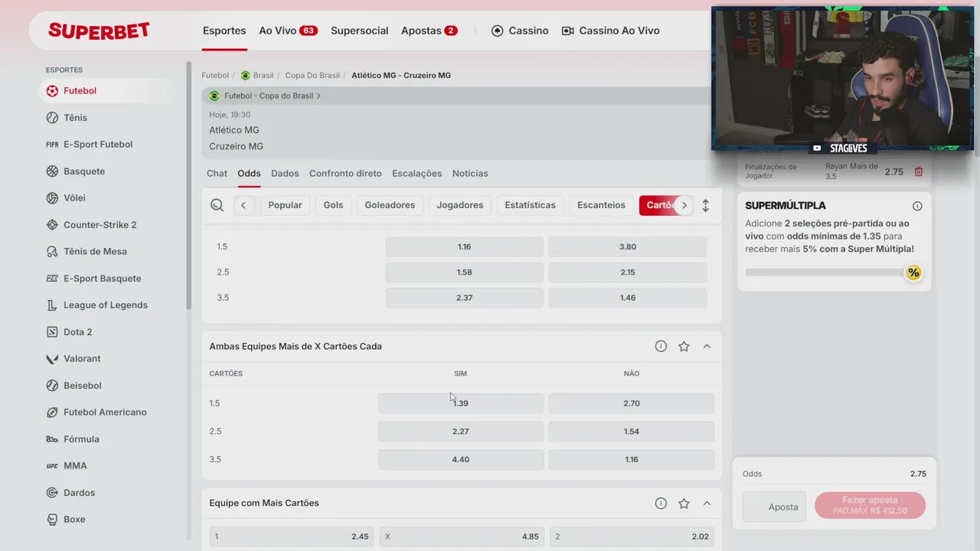The image size is (980, 551).
Task: Remove Rayan selection with trash icon
Action: (x=919, y=171)
